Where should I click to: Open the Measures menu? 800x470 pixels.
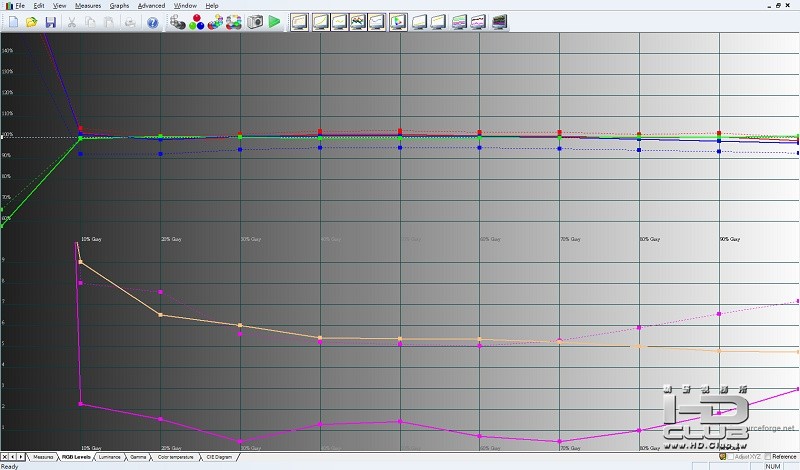[x=88, y=6]
